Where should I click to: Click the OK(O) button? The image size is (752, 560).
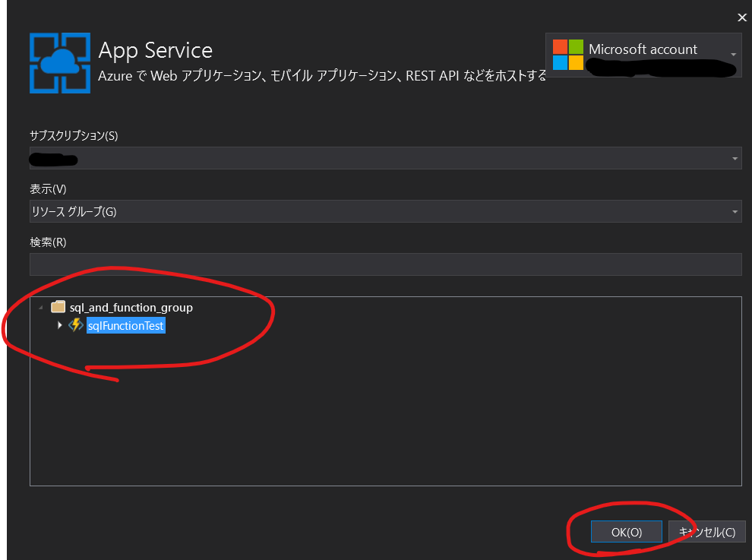tap(627, 532)
